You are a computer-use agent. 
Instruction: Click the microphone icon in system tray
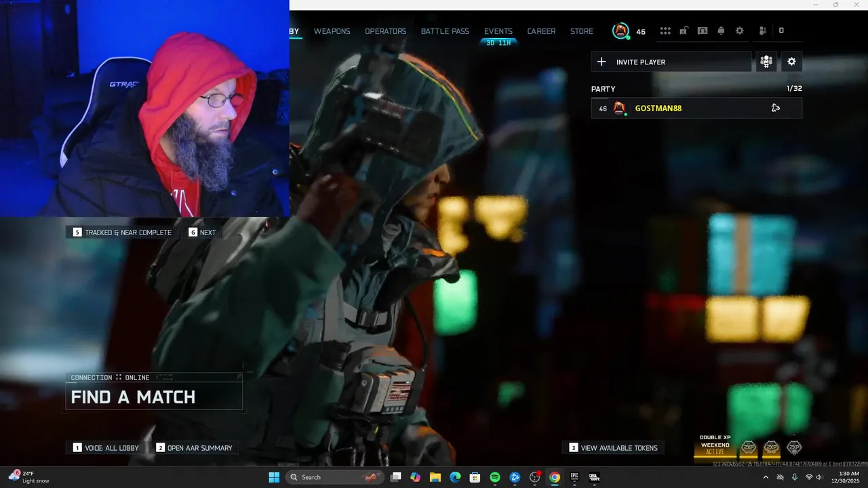[794, 477]
